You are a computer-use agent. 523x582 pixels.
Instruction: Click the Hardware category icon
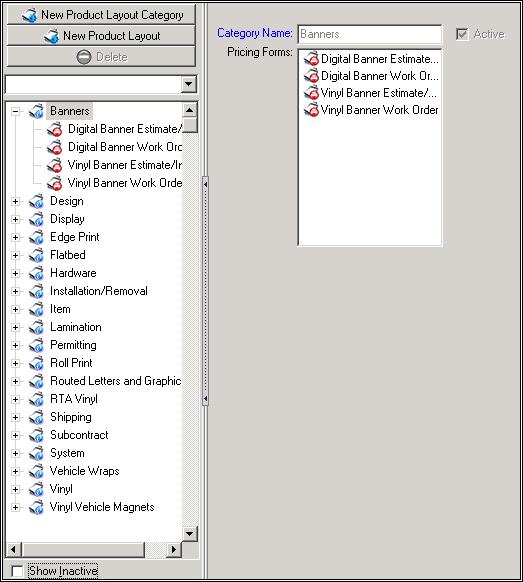tap(36, 273)
